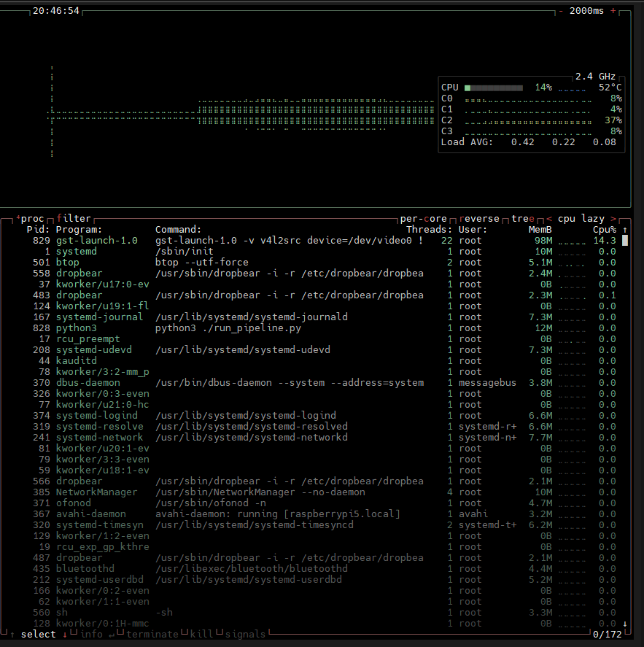Open the filter input for processes

point(74,218)
